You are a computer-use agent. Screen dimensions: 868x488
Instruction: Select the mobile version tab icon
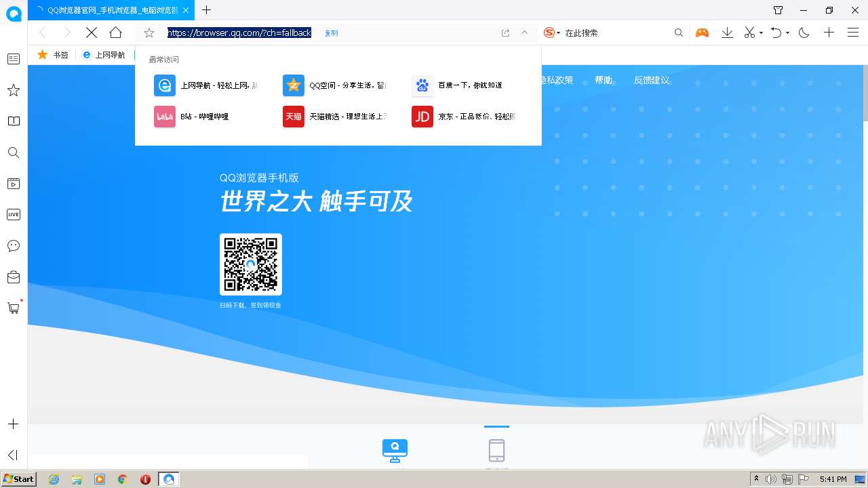(x=496, y=450)
